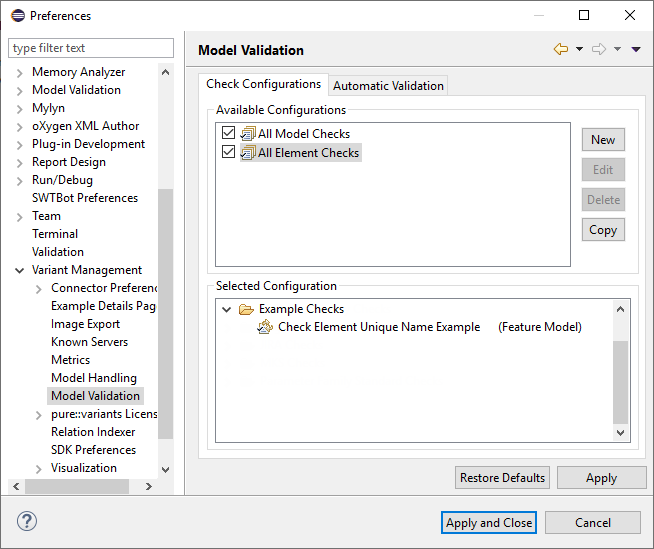Viewport: 654px width, 549px height.
Task: Collapse the Variant Management tree node
Action: point(20,270)
